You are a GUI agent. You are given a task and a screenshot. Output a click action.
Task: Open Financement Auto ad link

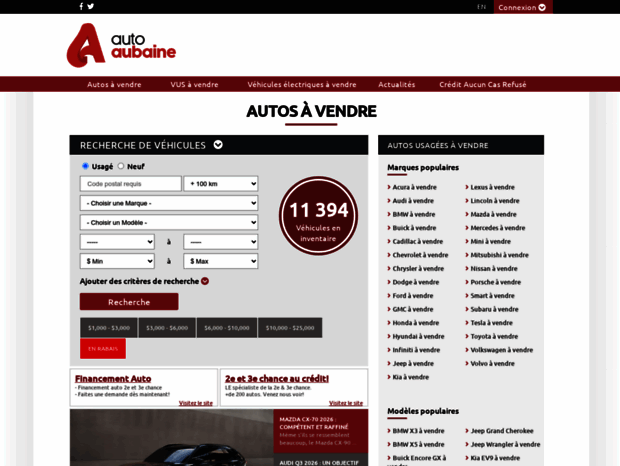coord(113,378)
